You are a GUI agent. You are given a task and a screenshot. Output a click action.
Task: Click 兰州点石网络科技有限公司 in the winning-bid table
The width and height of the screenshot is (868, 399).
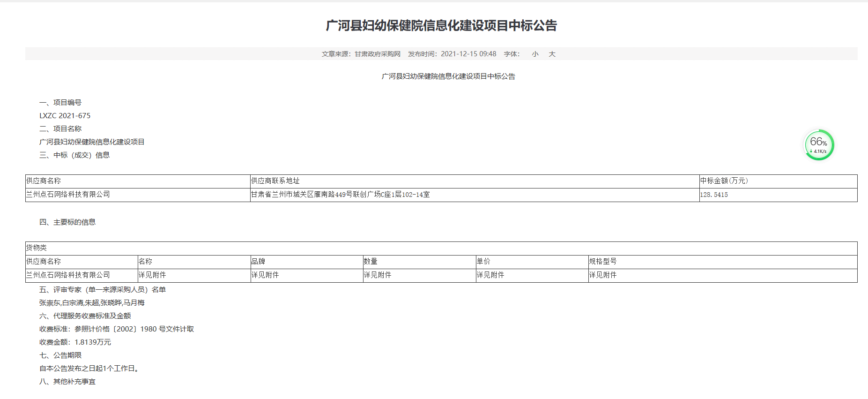(x=68, y=195)
